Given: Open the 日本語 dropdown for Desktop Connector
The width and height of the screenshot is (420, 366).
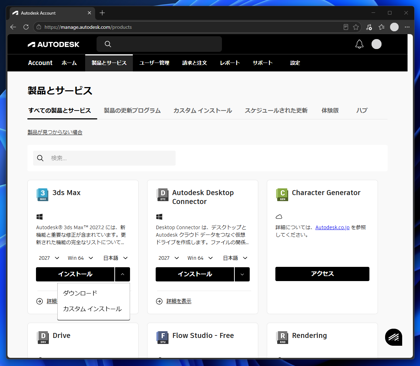Looking at the screenshot, I should [235, 258].
